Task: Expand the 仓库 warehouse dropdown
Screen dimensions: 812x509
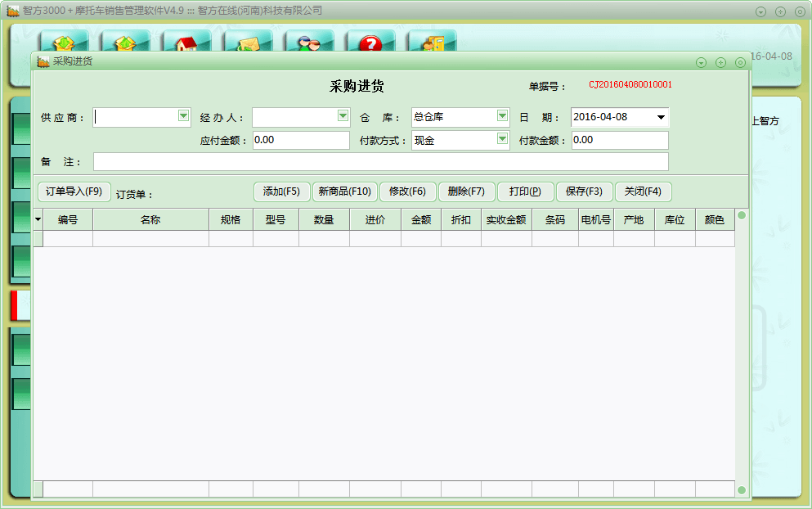Action: [502, 117]
